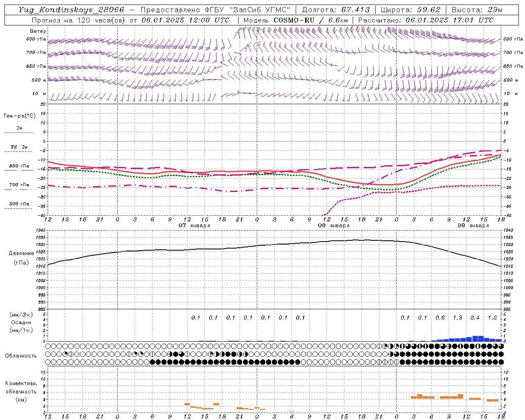Select the Долгота: 67.413 header value
Image resolution: width=525 pixels, height=420 pixels.
(x=336, y=9)
